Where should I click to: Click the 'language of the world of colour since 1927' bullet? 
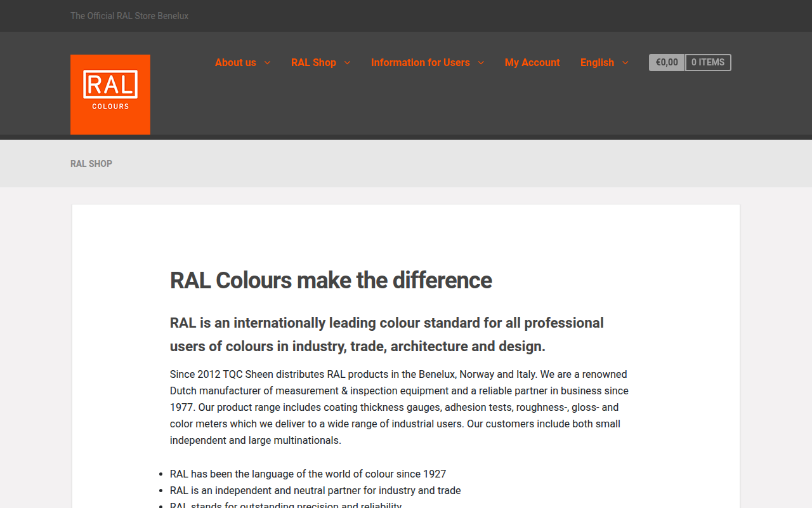click(x=308, y=474)
